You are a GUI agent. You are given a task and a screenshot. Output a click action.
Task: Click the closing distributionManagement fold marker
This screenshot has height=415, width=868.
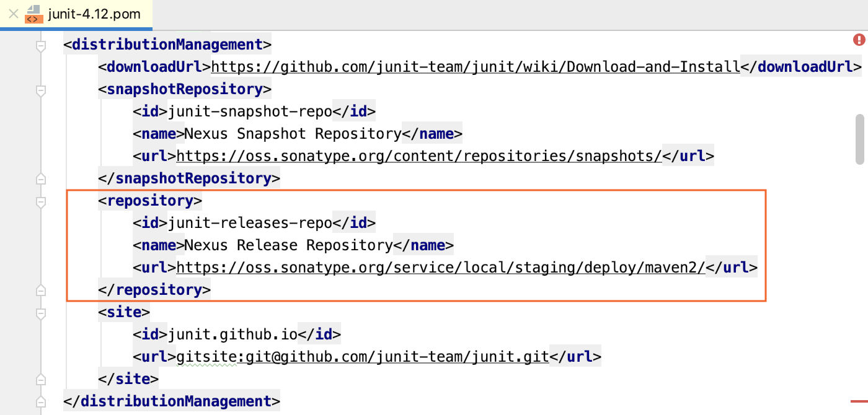point(41,402)
